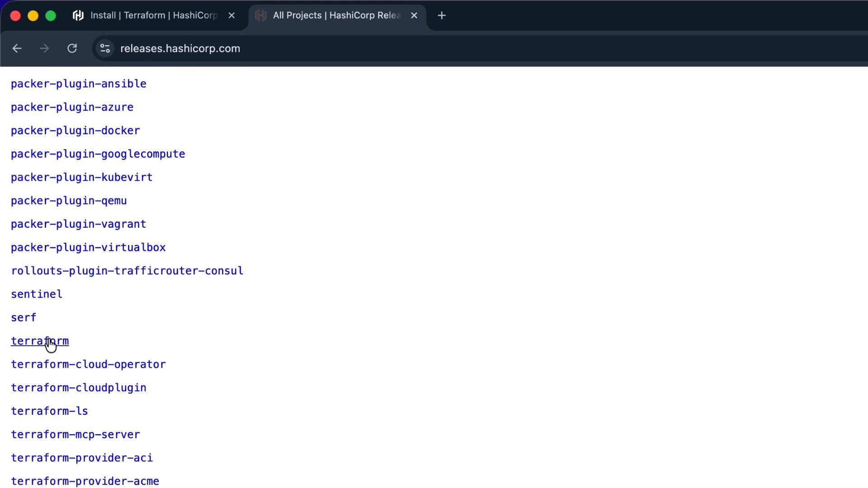Viewport: 868px width, 488px height.
Task: Reload the releases page
Action: pos(72,48)
